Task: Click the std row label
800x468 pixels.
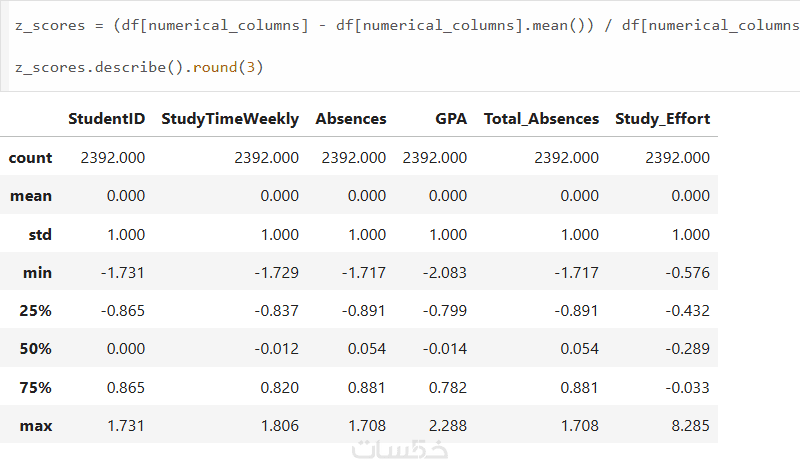Action: (x=40, y=234)
